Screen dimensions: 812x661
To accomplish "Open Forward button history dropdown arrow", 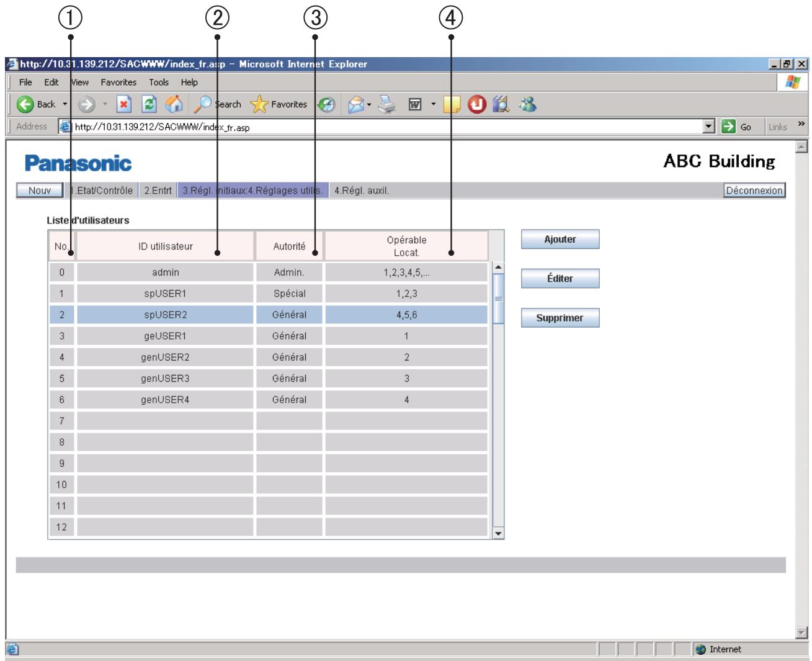I will 105,104.
